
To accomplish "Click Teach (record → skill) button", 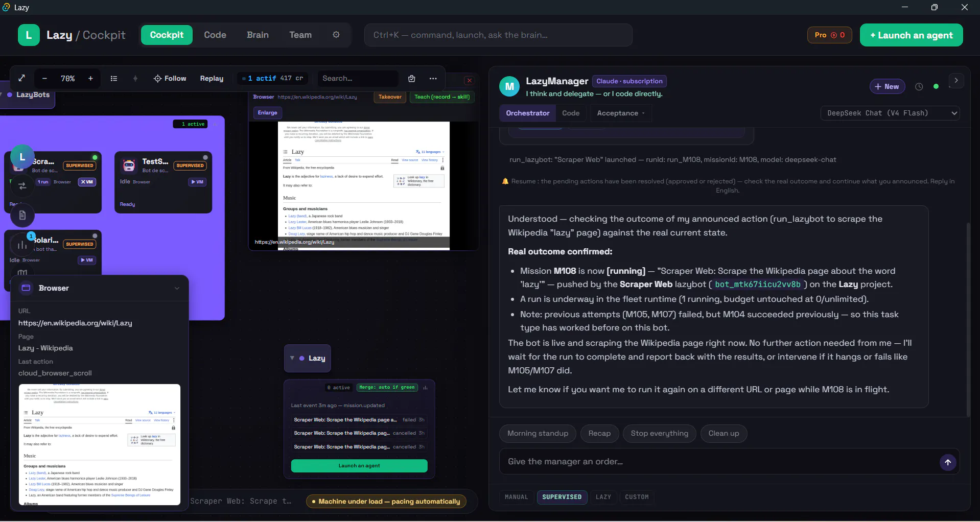I will tap(442, 97).
